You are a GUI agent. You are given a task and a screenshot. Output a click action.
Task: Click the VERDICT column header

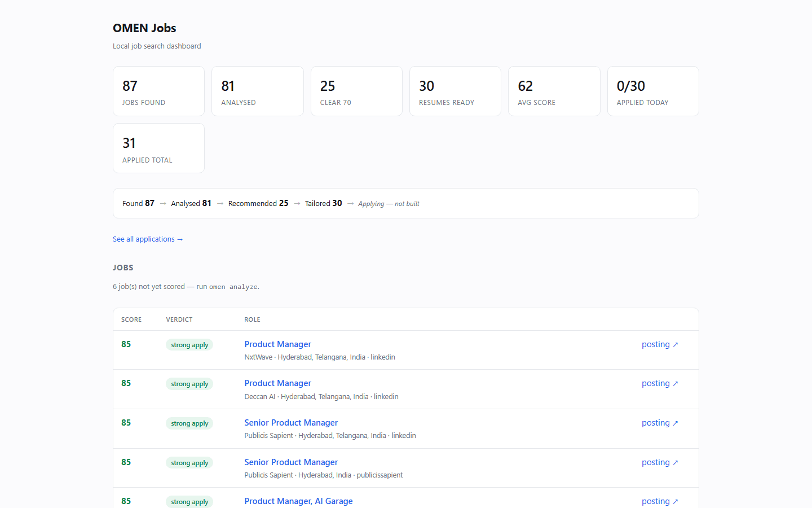coord(179,319)
